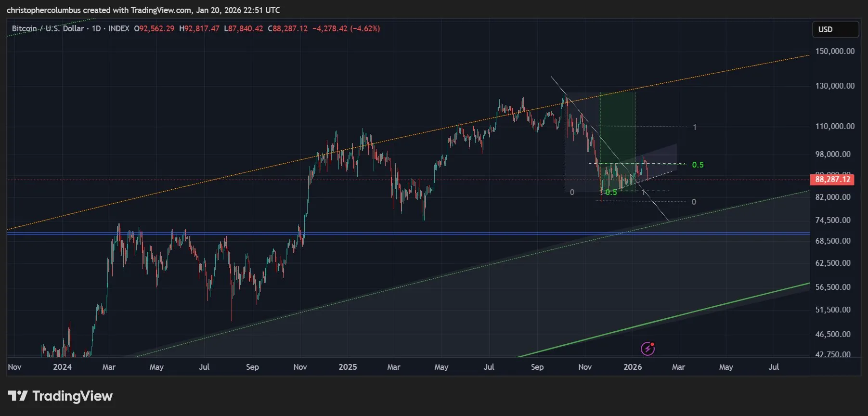Open the USD currency selector
Image resolution: width=868 pixels, height=416 pixels.
[835, 29]
